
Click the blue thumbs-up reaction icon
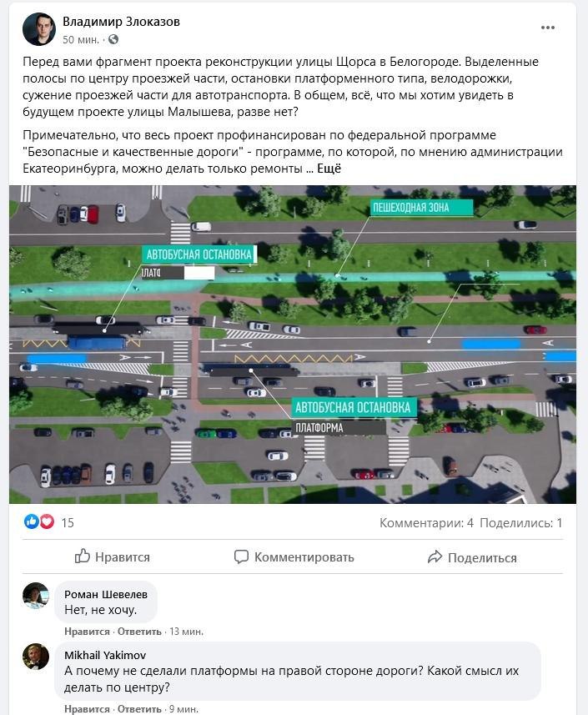[x=32, y=521]
